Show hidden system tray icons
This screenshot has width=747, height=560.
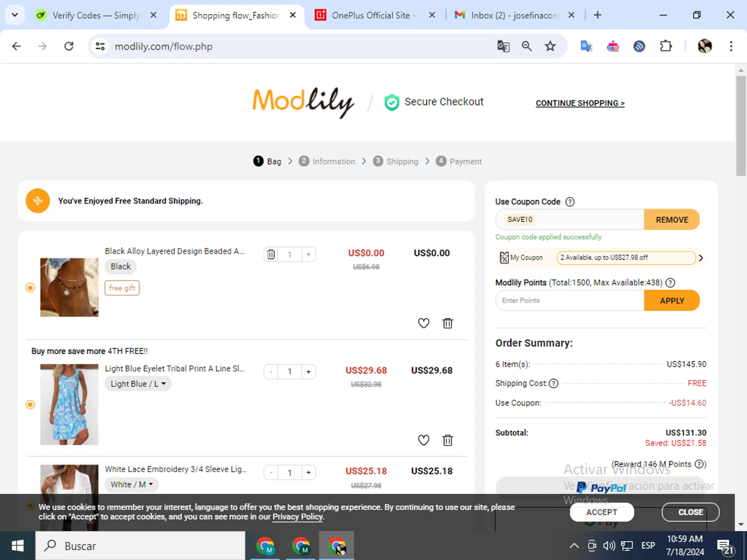574,546
